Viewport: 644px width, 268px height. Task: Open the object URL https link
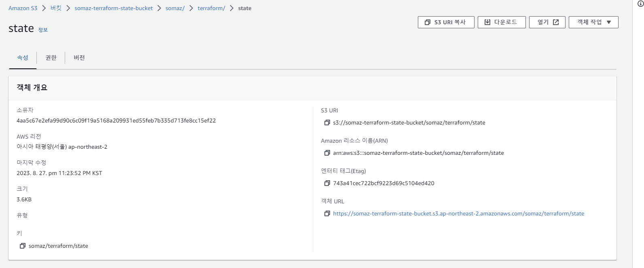point(458,213)
